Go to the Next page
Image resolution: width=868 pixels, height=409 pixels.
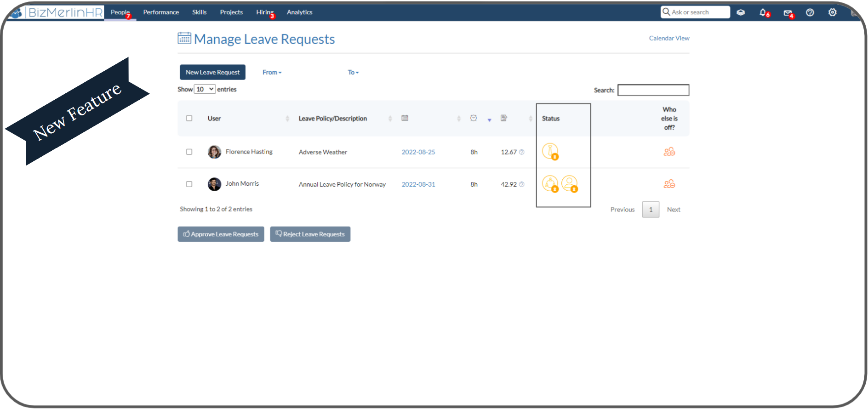674,210
